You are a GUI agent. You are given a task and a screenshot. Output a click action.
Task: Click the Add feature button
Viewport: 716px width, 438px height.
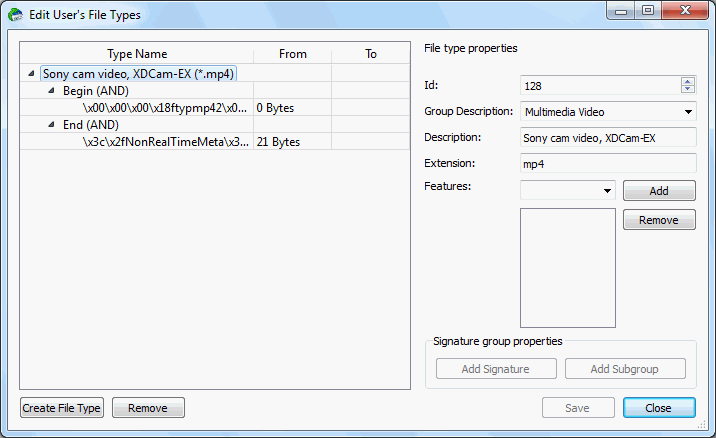(x=659, y=191)
